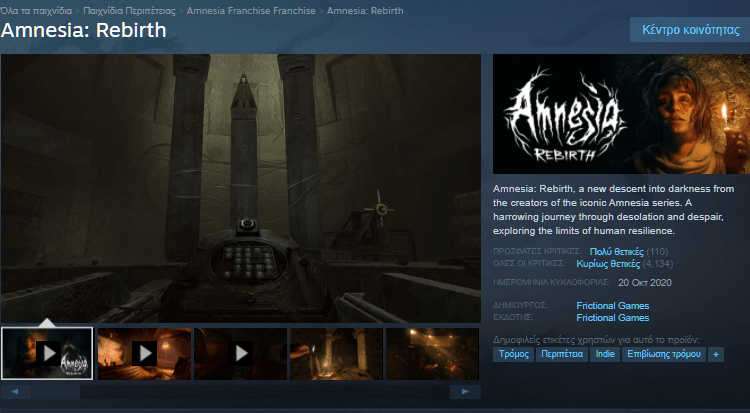Open the Amnesia Rebirth header capsule image

(x=621, y=114)
